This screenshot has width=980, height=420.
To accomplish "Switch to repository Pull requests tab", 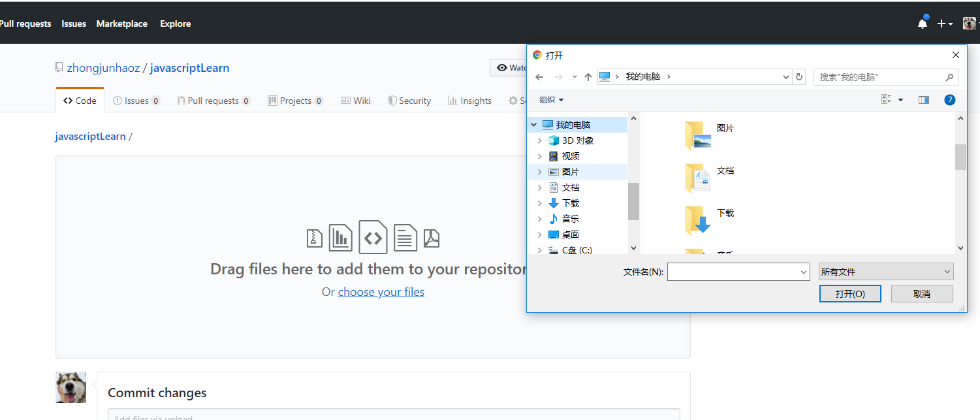I will click(213, 101).
